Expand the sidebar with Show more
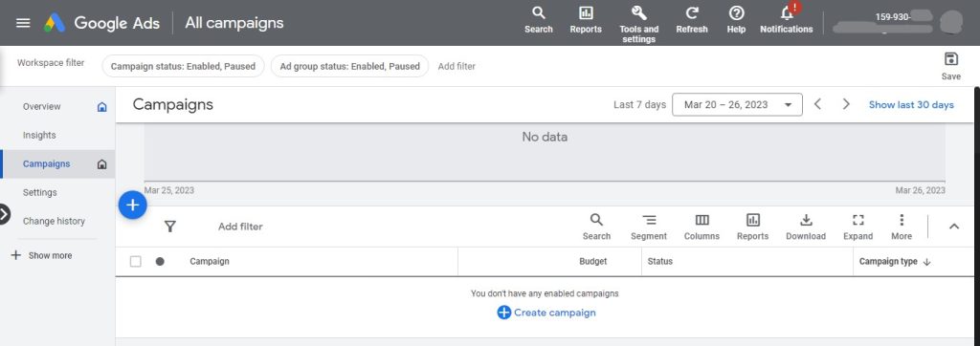 pos(42,255)
